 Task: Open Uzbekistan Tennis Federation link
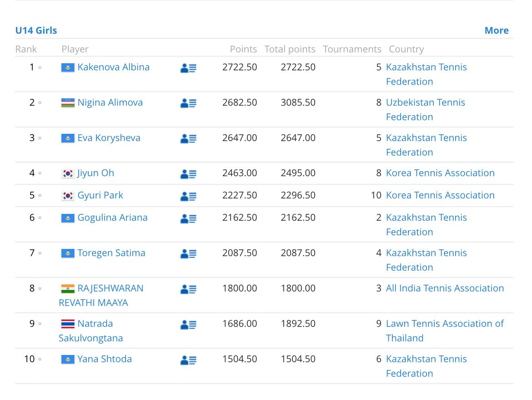(x=426, y=110)
